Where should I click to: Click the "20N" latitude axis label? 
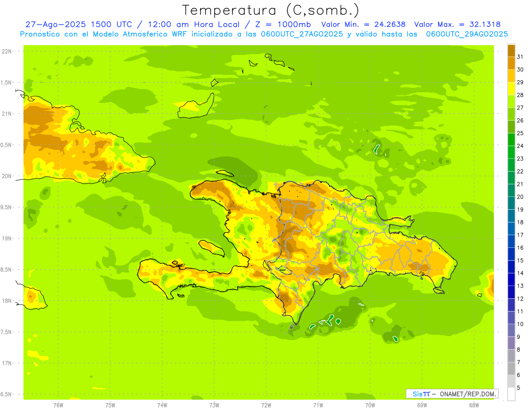coord(7,176)
